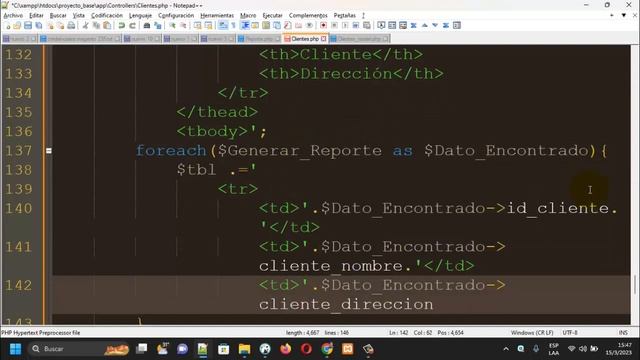Open the Buscar menu
This screenshot has width=640, height=360.
pos(58,15)
